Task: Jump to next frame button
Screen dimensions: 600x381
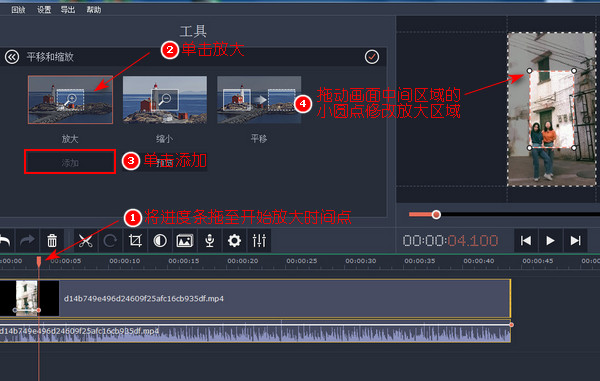Action: point(575,241)
